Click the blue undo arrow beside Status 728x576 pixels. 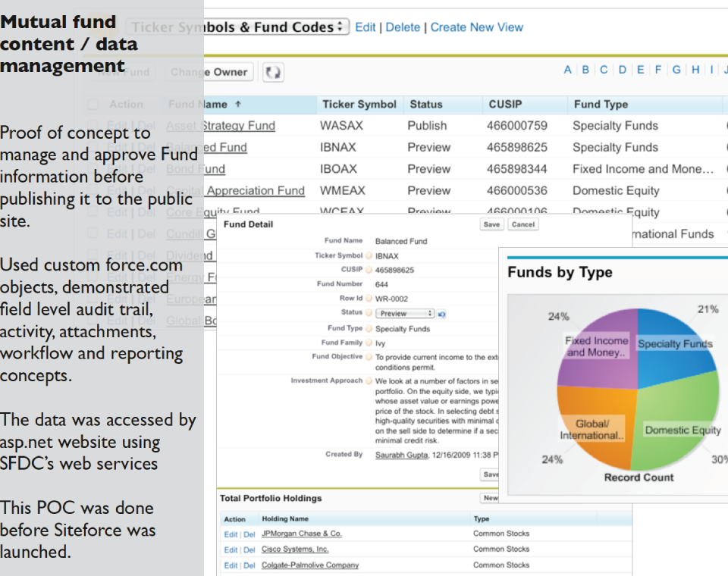click(x=441, y=315)
